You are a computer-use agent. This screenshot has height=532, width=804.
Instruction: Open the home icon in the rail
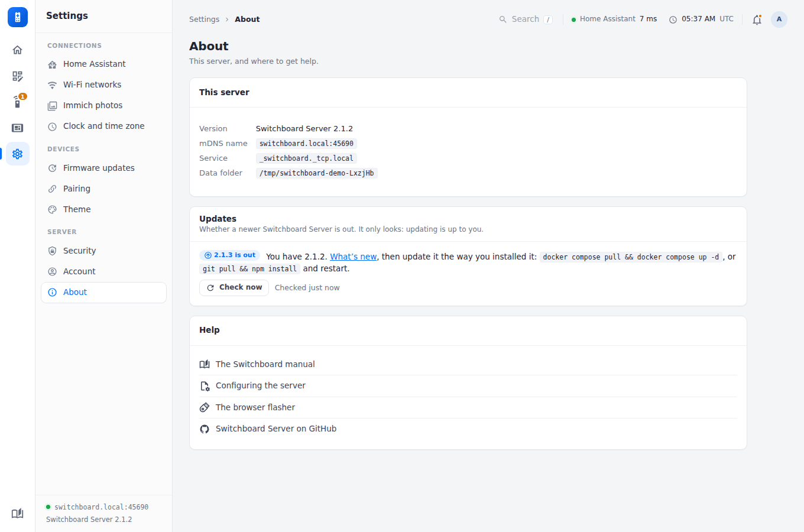click(18, 50)
